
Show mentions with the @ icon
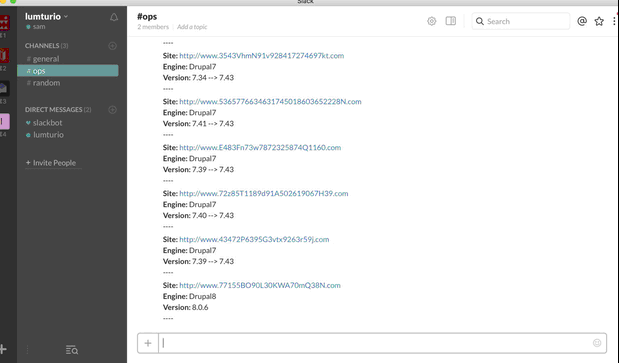point(582,21)
